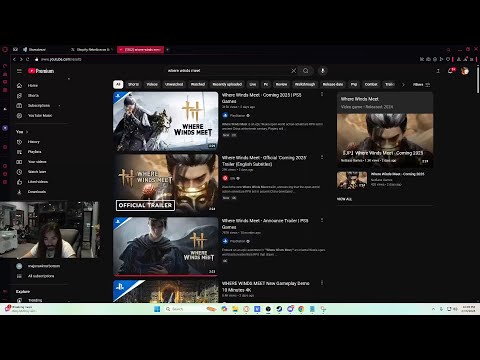Screen dimensions: 480x360
Task: Click View All in the game panel
Action: [344, 199]
